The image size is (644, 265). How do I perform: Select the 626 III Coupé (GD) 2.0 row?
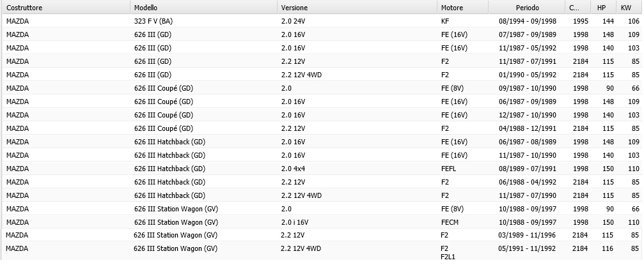322,88
